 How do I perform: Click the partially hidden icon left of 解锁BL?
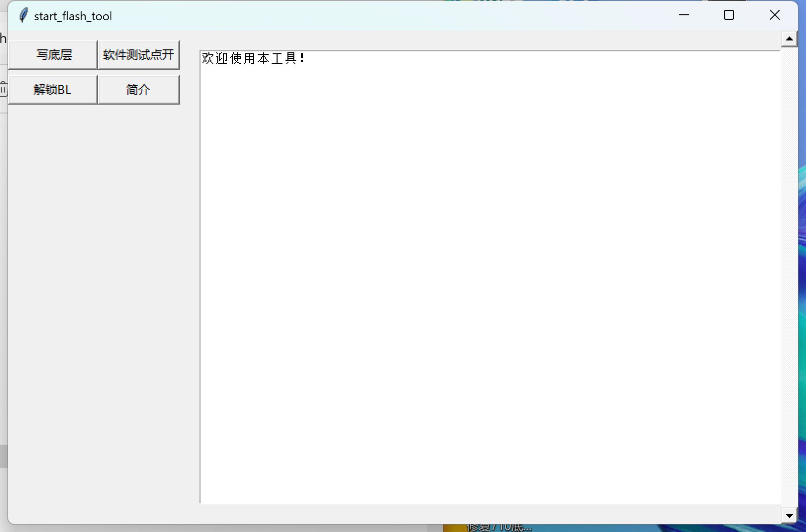(x=3, y=89)
